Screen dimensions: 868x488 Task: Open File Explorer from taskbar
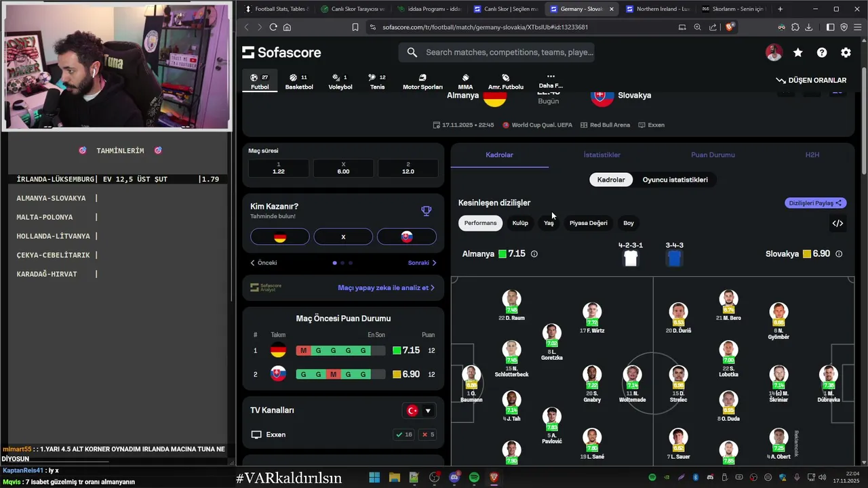pos(395,478)
